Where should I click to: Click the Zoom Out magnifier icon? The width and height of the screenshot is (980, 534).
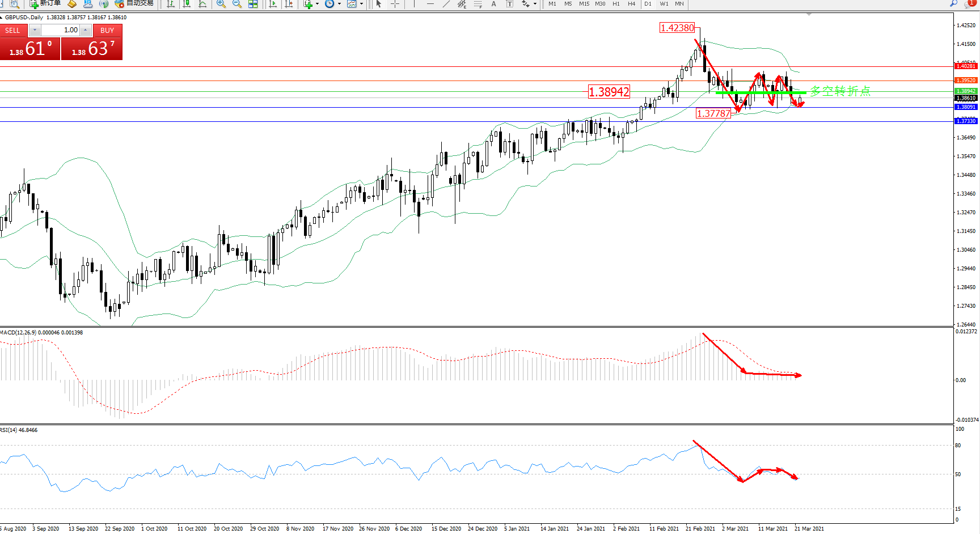point(237,4)
